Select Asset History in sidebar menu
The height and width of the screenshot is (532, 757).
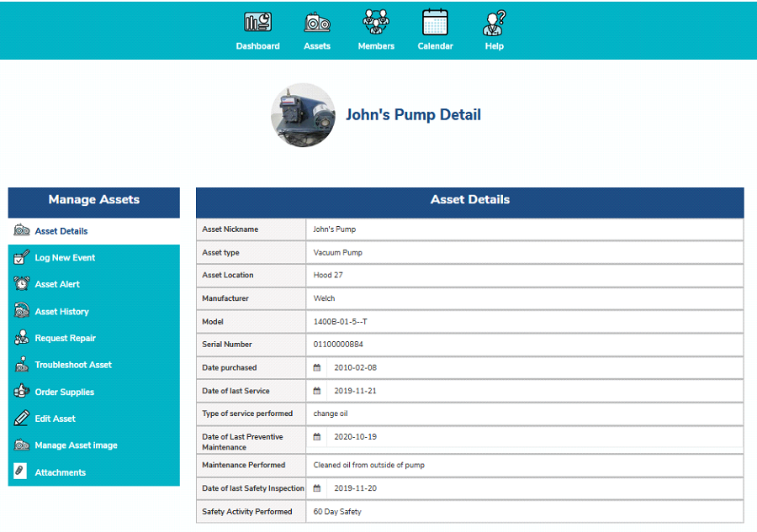[61, 312]
